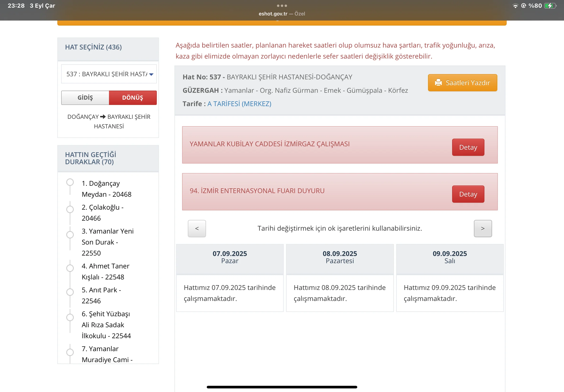Open the 537 line selection dropdown

[x=107, y=74]
